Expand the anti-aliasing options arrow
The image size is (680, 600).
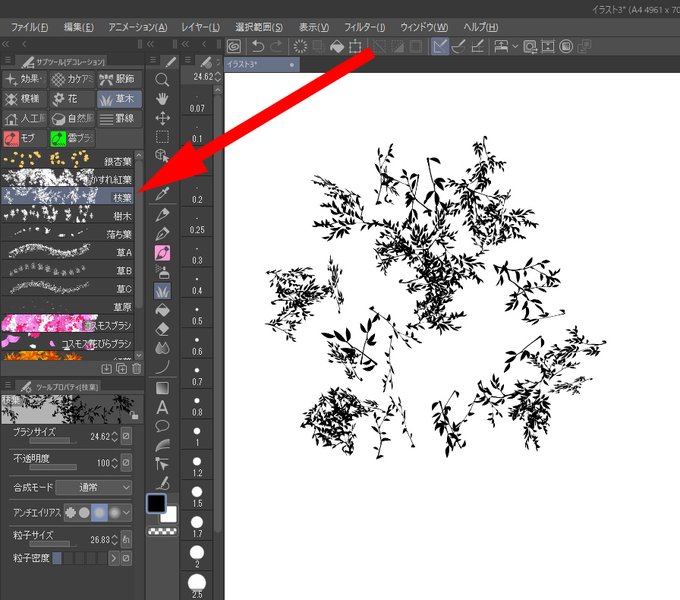click(x=126, y=513)
